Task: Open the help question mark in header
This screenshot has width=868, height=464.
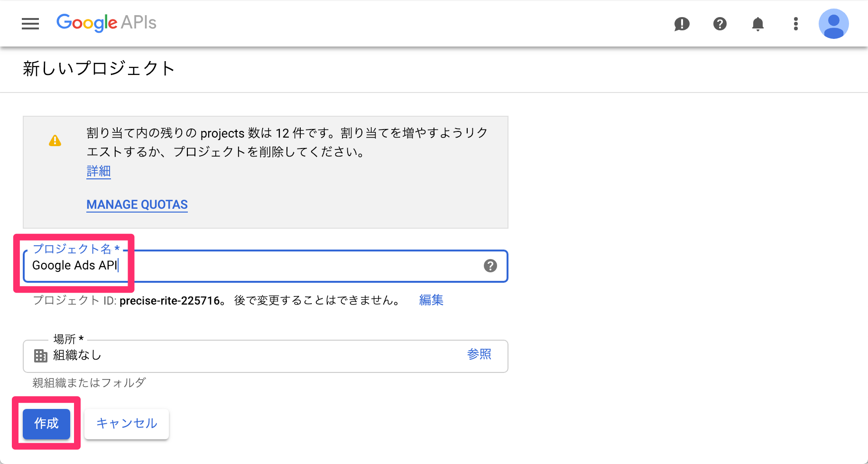Action: (720, 24)
